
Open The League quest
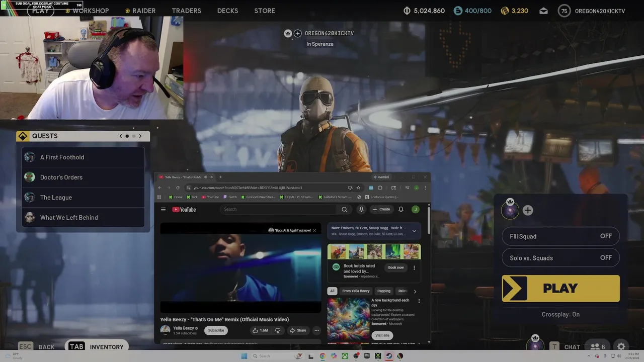click(x=83, y=198)
